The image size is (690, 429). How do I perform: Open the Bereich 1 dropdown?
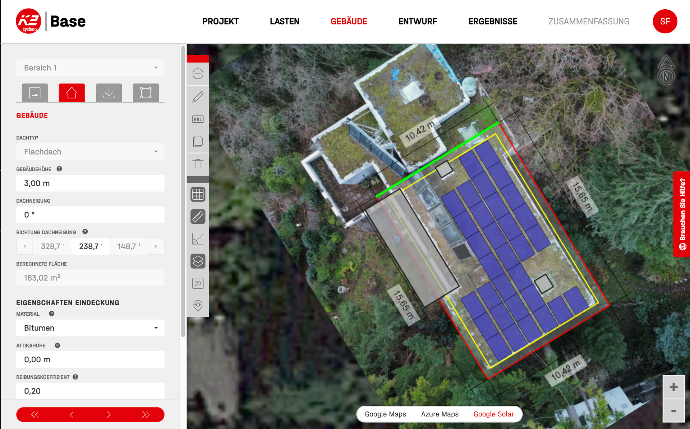(90, 68)
